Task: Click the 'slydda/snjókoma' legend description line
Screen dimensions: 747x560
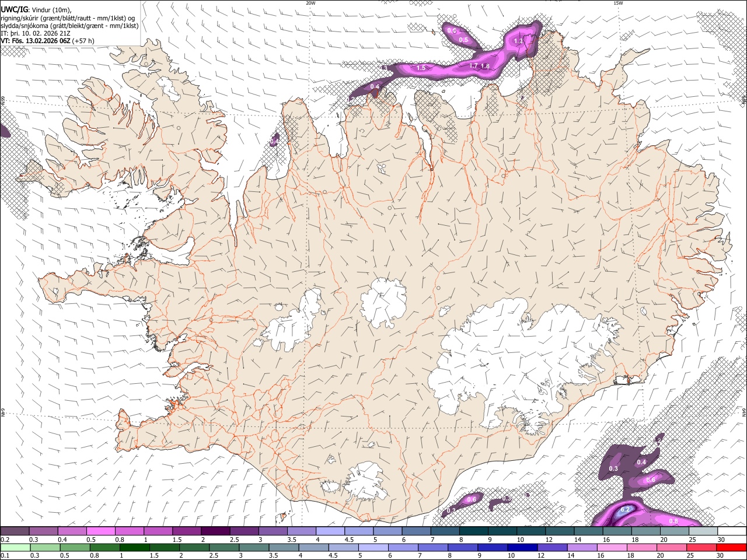Action: click(69, 26)
